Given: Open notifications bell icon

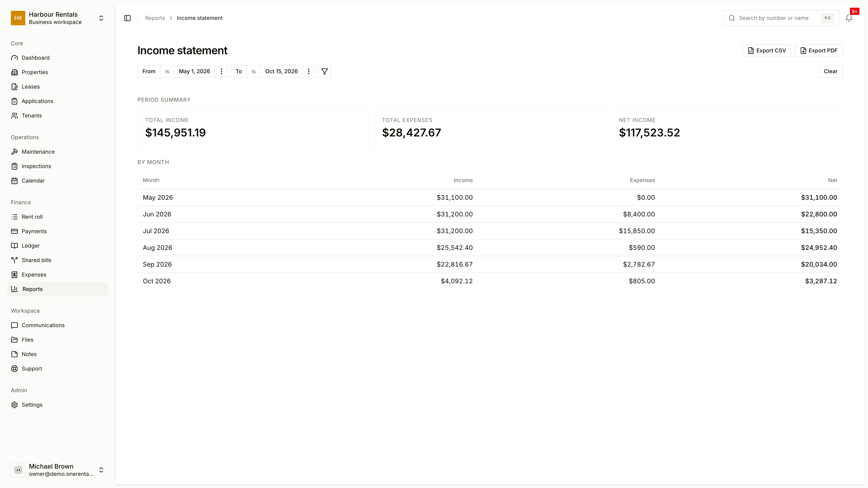Looking at the screenshot, I should click(x=849, y=18).
